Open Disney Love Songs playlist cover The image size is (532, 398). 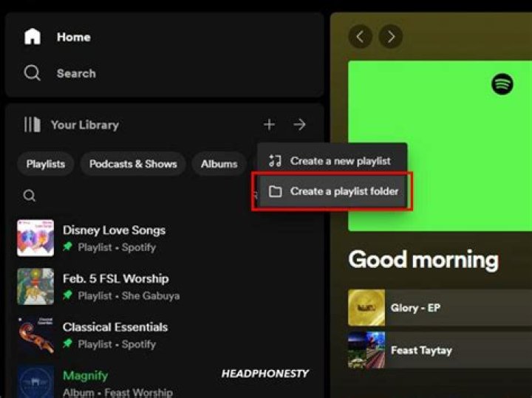[x=35, y=238]
